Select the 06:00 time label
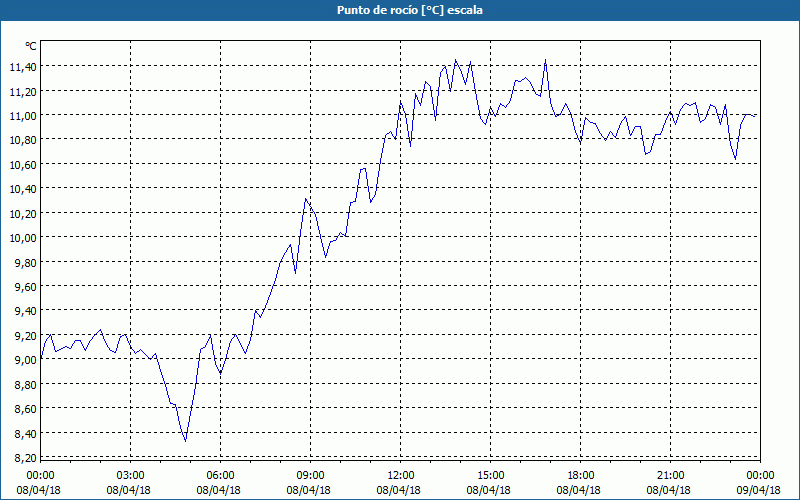 tap(220, 476)
